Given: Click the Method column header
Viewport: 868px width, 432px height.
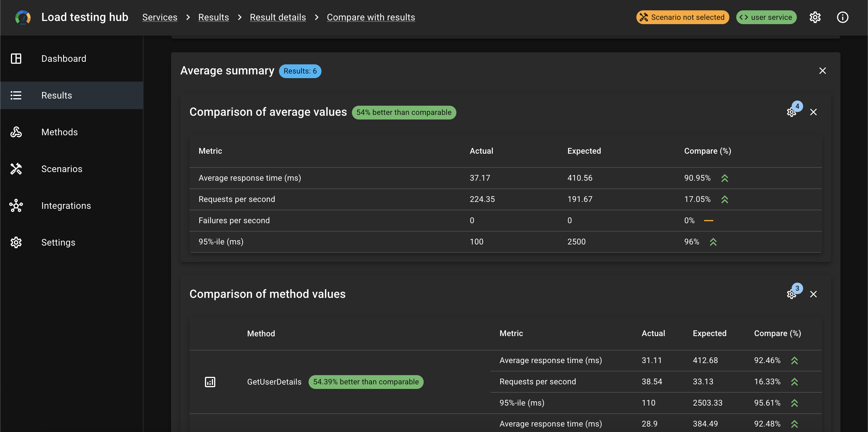Looking at the screenshot, I should tap(261, 333).
